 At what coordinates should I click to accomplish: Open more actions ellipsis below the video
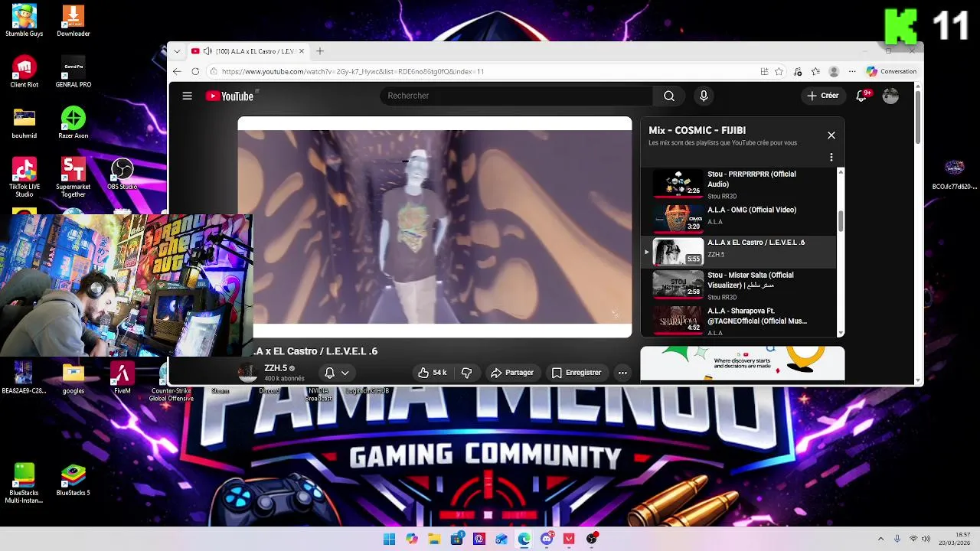pyautogui.click(x=622, y=373)
